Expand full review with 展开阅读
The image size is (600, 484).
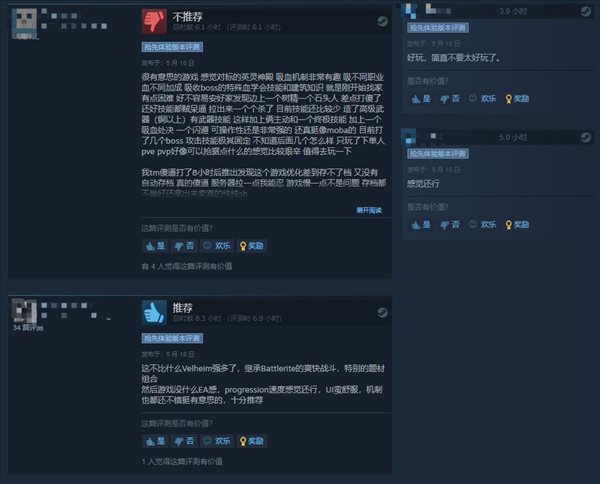(x=369, y=210)
